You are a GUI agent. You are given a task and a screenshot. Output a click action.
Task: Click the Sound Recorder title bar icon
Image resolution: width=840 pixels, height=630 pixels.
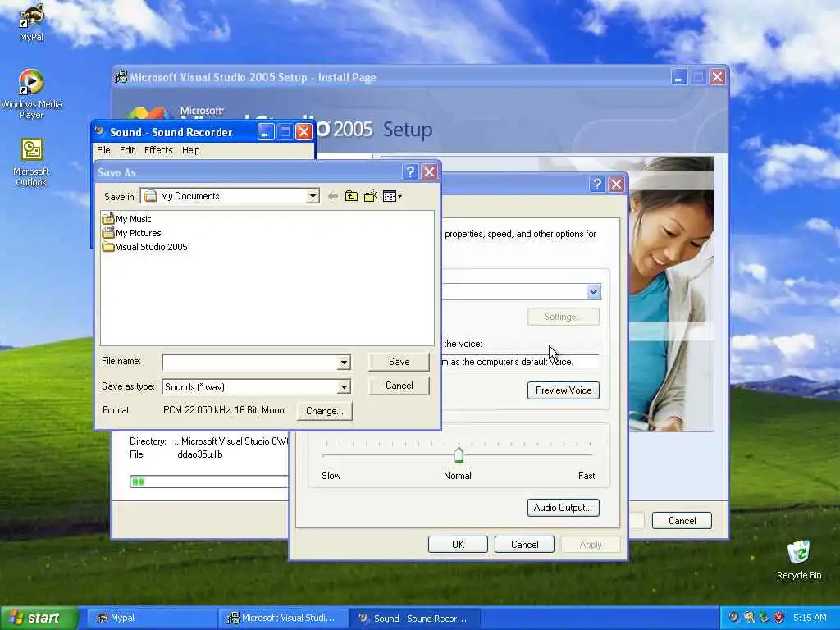pos(99,132)
